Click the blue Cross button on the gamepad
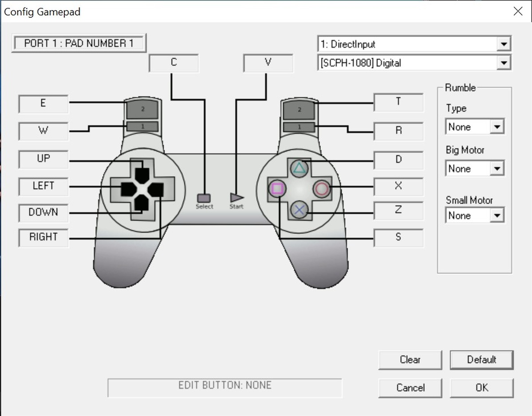Viewport: 532px width, 416px height. [299, 210]
